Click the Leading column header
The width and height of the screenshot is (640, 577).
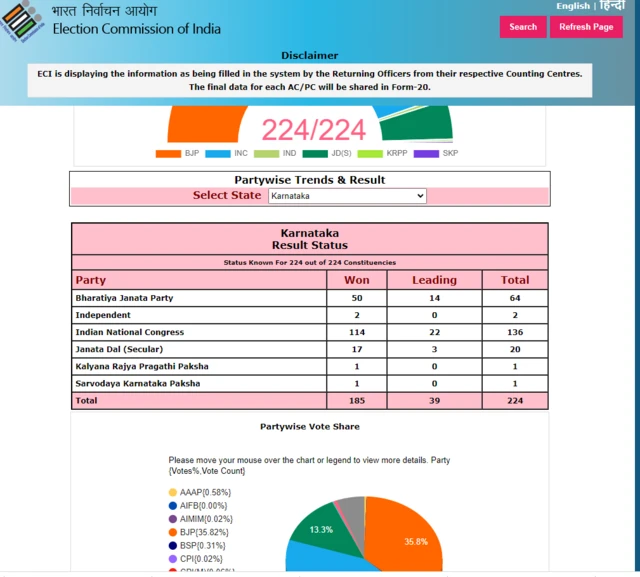coord(434,280)
